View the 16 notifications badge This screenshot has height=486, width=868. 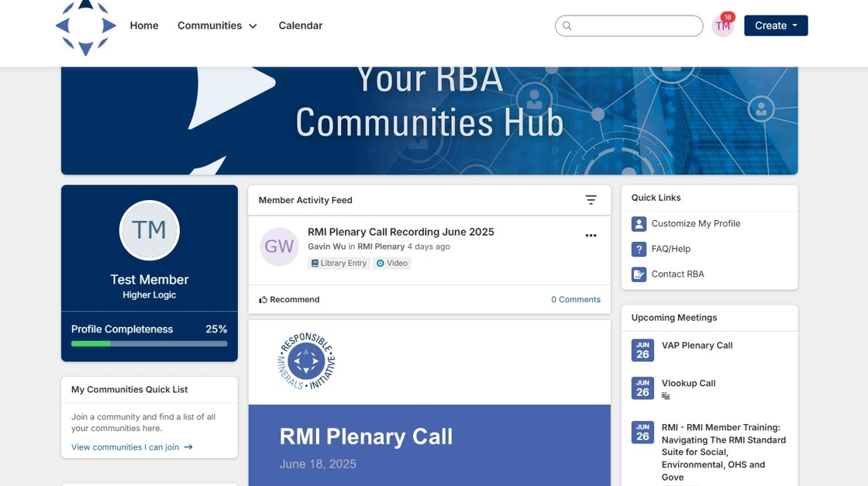(728, 17)
